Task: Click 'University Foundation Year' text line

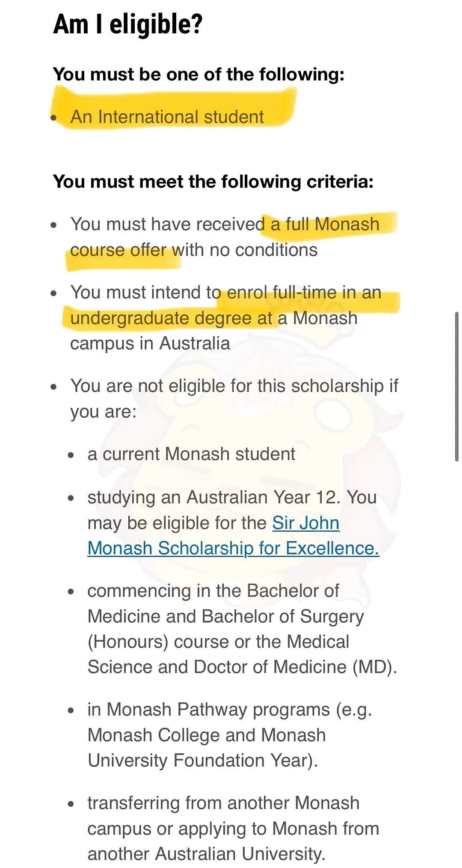Action: tap(203, 761)
